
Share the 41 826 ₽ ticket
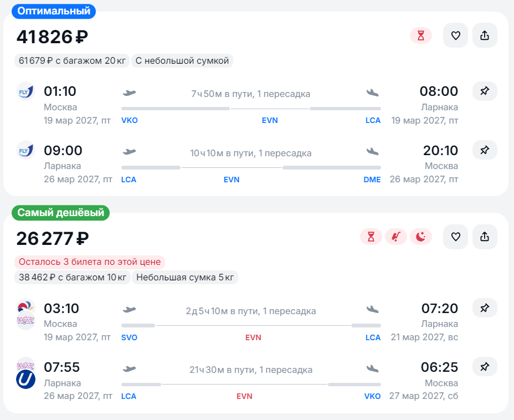[x=485, y=35]
